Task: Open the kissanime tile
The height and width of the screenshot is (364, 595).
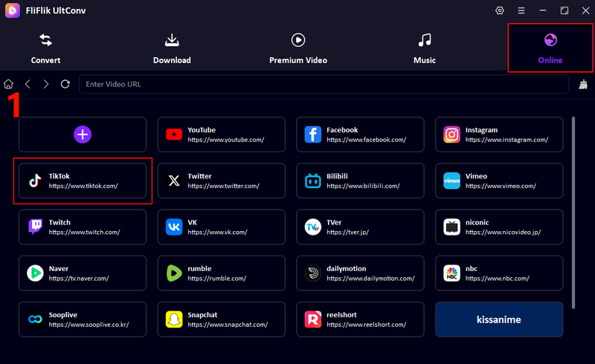Action: (x=499, y=319)
